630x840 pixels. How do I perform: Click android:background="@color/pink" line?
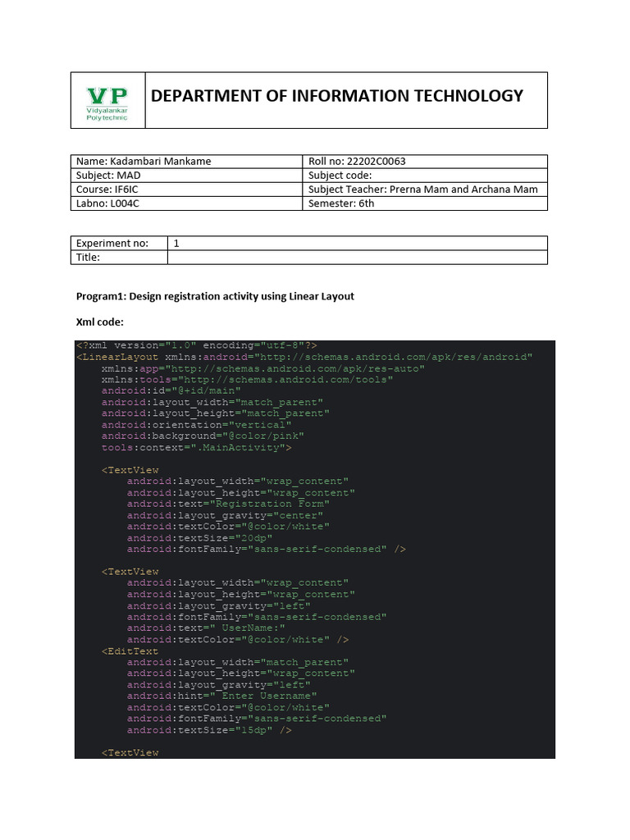point(203,436)
